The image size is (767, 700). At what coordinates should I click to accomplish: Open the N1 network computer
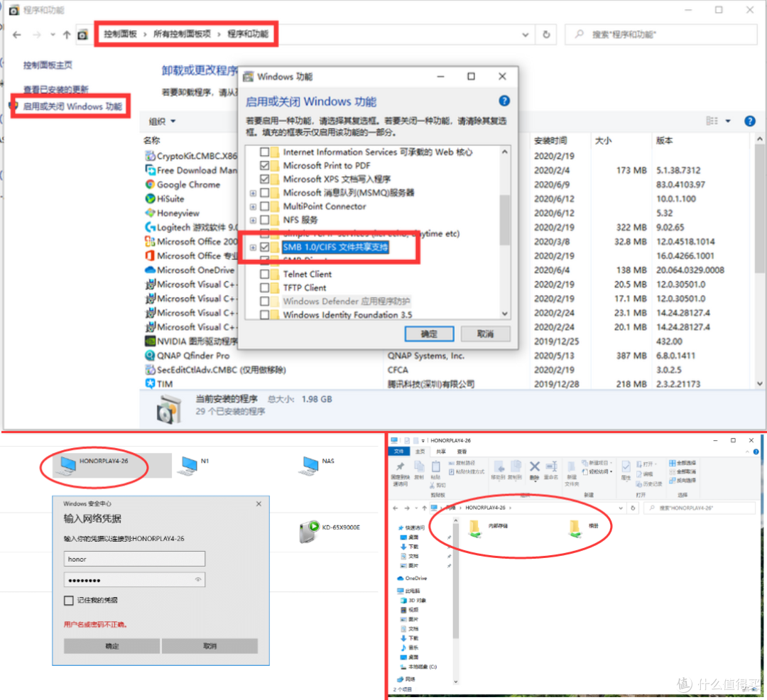pyautogui.click(x=194, y=465)
